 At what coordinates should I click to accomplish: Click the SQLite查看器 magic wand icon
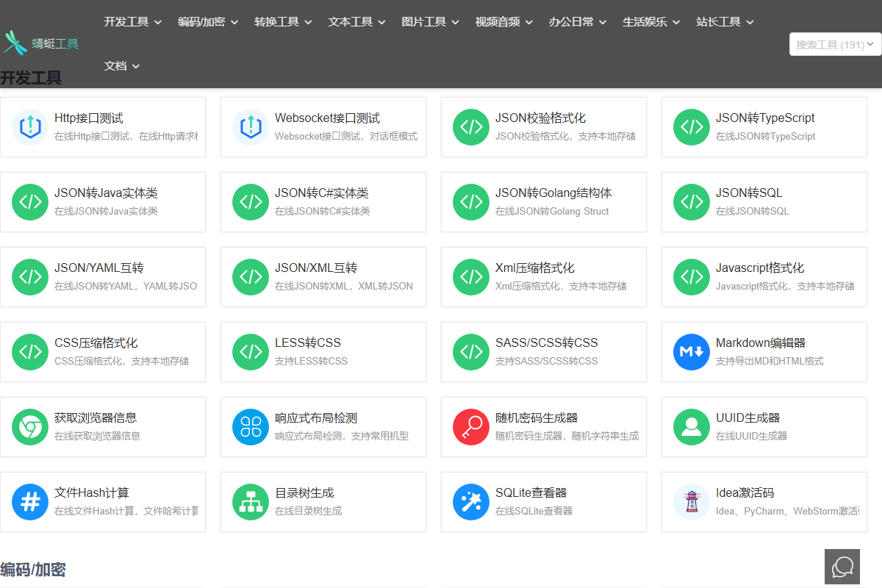[x=471, y=502]
